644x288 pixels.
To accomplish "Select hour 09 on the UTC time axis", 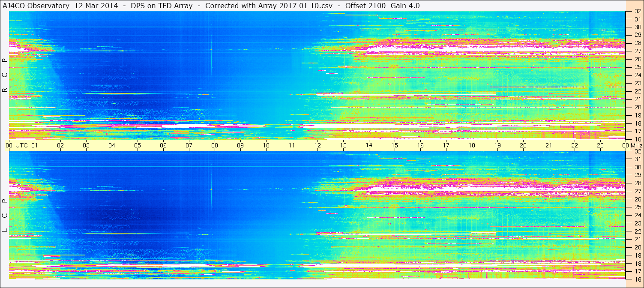I will click(x=240, y=145).
